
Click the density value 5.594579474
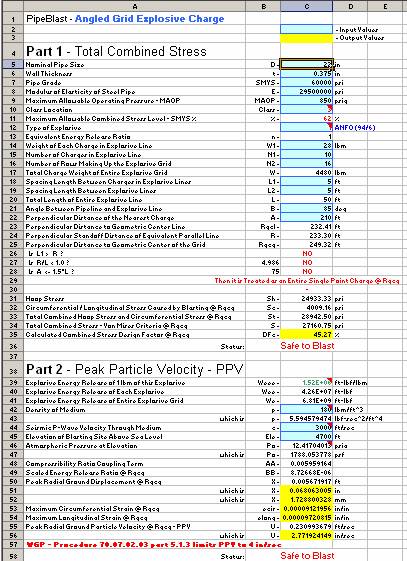click(x=307, y=418)
